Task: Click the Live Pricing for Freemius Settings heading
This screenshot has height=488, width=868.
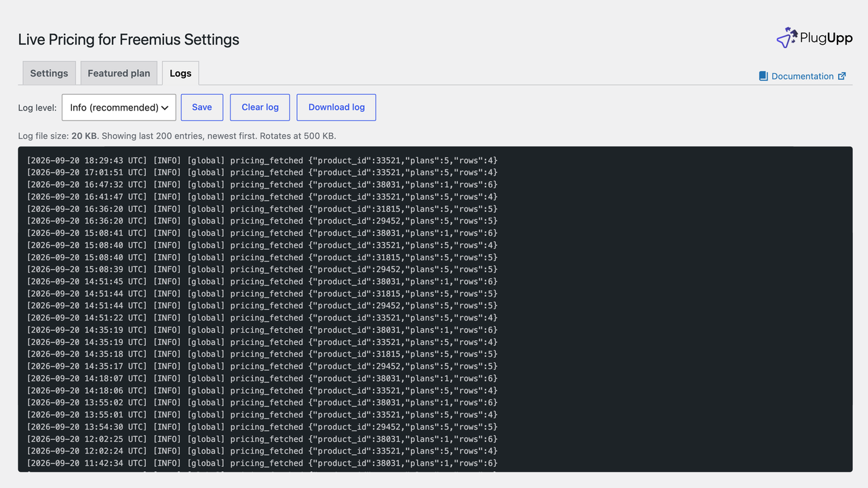Action: [129, 39]
